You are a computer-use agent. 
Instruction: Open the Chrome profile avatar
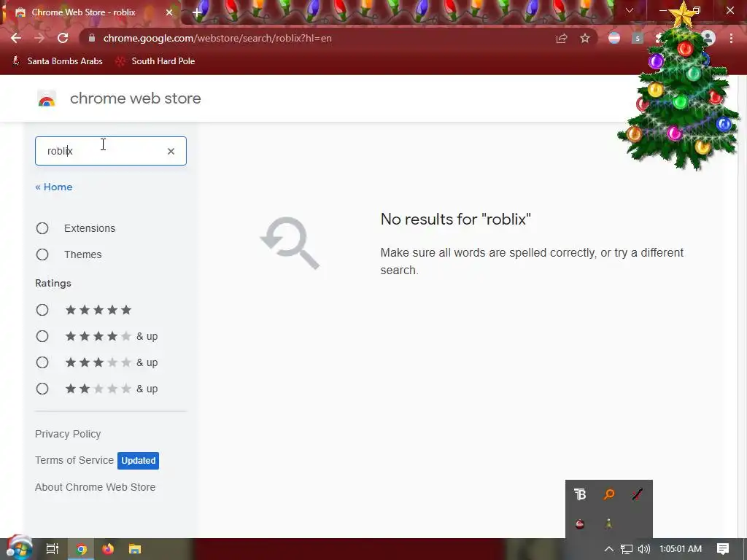coord(709,38)
